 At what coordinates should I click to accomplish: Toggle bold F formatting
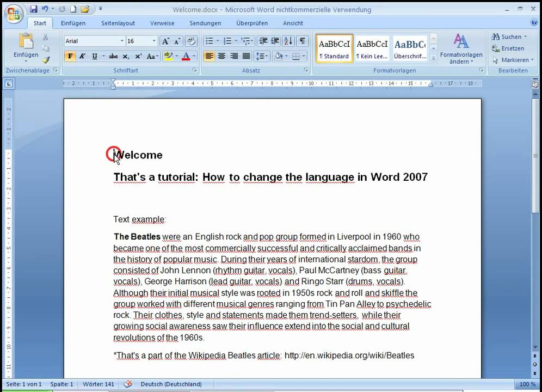tap(70, 56)
